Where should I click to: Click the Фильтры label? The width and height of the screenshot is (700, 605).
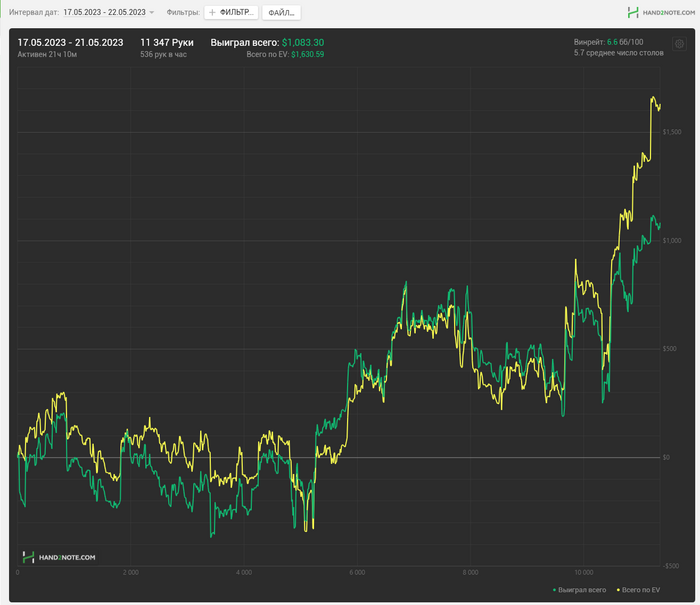click(183, 13)
